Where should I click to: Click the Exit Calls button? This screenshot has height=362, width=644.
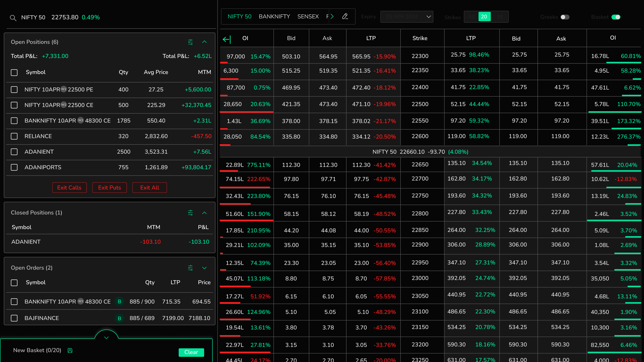69,188
